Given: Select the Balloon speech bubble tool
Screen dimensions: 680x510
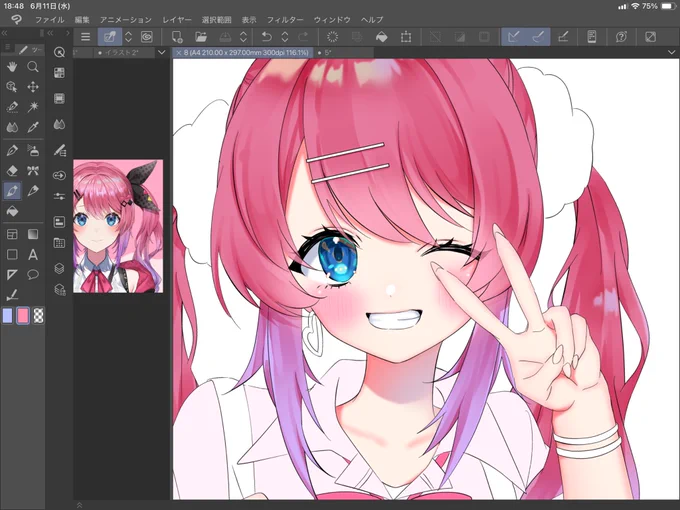Looking at the screenshot, I should click(x=33, y=275).
